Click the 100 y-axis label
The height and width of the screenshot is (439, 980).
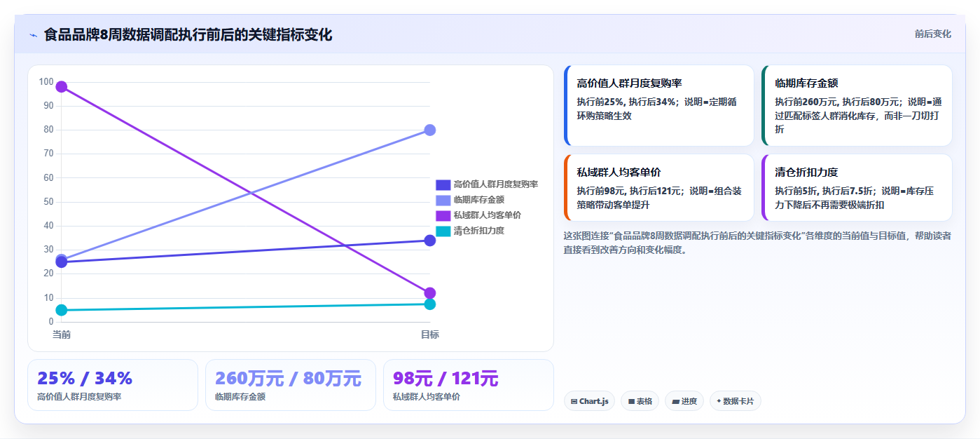pyautogui.click(x=46, y=82)
